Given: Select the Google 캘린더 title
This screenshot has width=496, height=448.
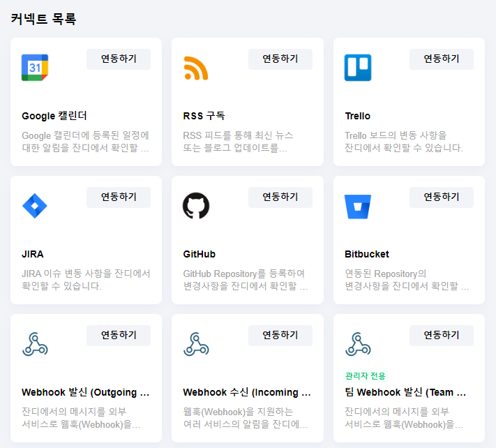Looking at the screenshot, I should [54, 116].
